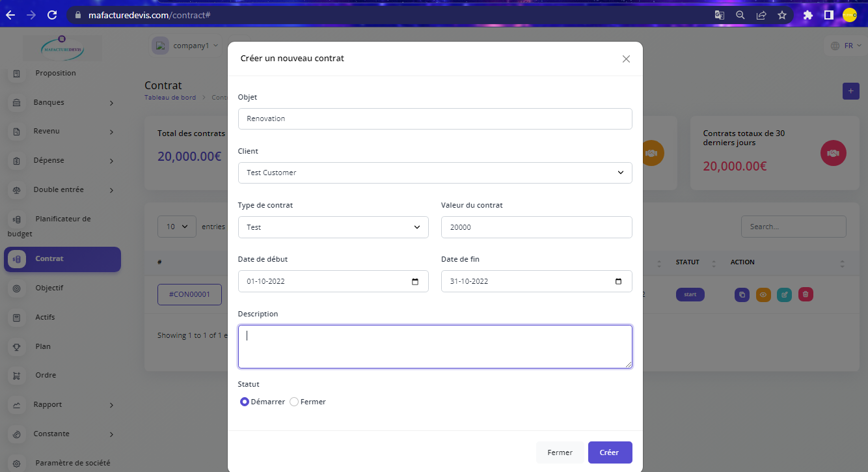Expand the Rapport sidebar menu
The height and width of the screenshot is (472, 868).
[62, 404]
